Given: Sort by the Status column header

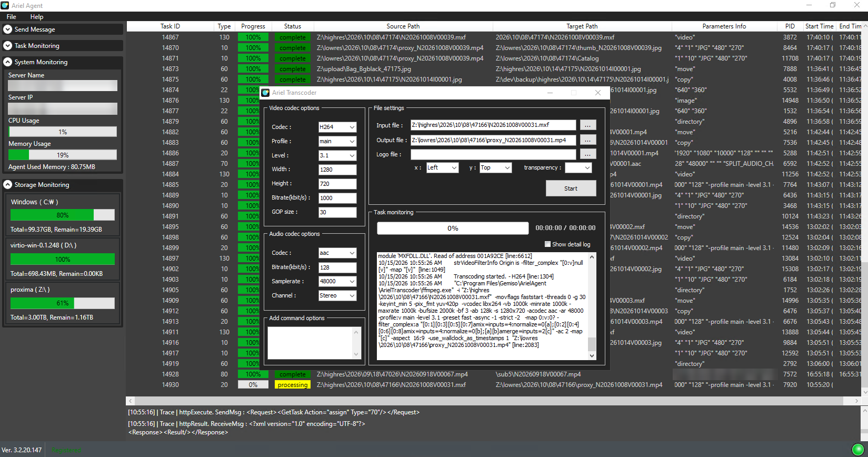Looking at the screenshot, I should [293, 26].
